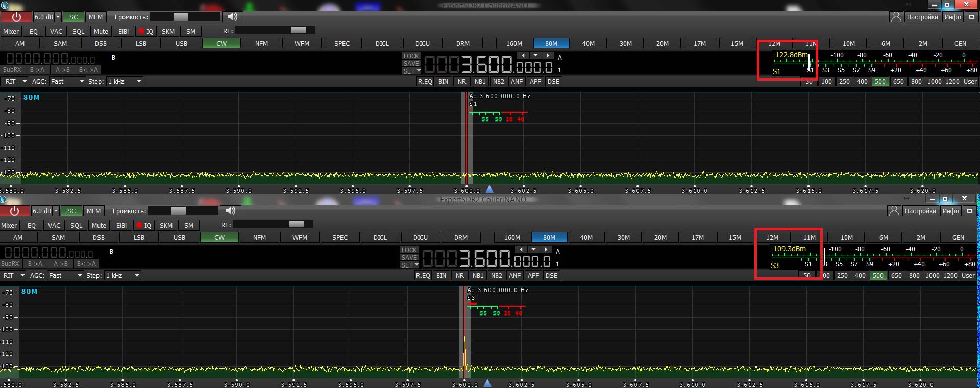
Task: Click power button in lower window
Action: [14, 211]
